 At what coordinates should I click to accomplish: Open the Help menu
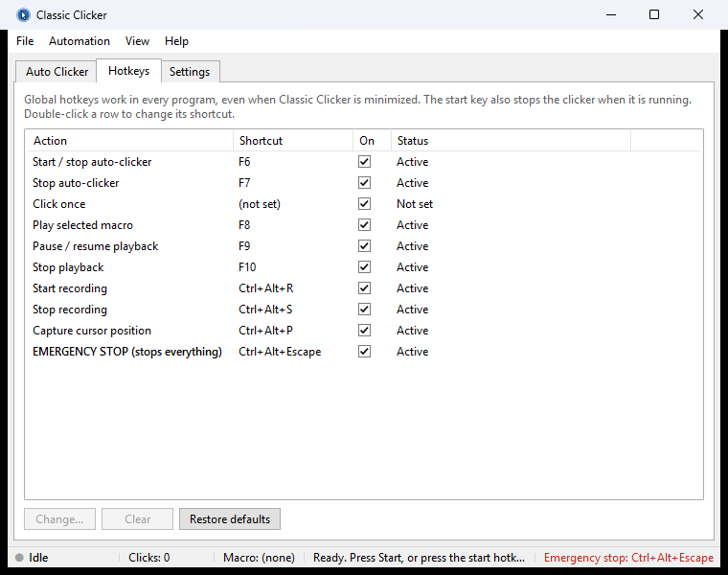pos(176,41)
